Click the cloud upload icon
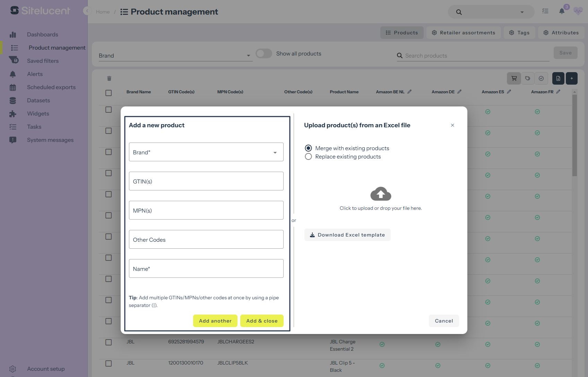The height and width of the screenshot is (377, 588). pyautogui.click(x=381, y=194)
